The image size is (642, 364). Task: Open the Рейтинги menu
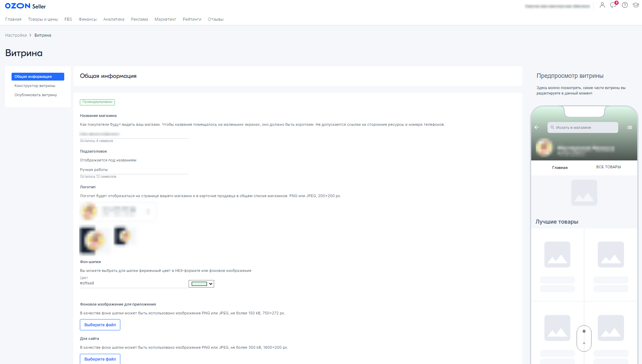192,19
